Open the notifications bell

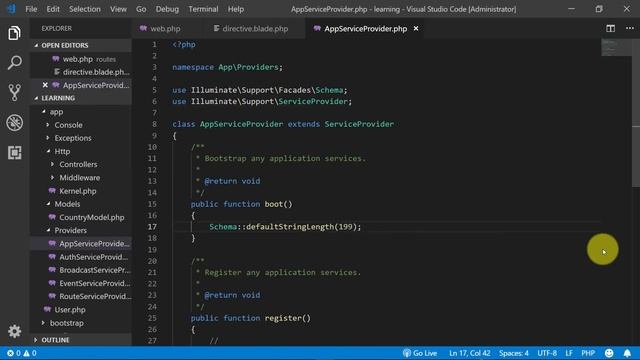click(x=627, y=353)
